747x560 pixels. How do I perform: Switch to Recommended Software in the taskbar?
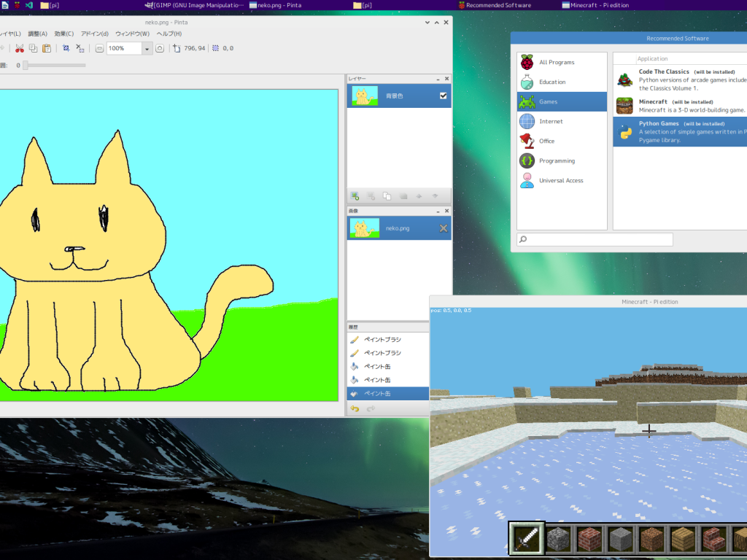pos(495,5)
